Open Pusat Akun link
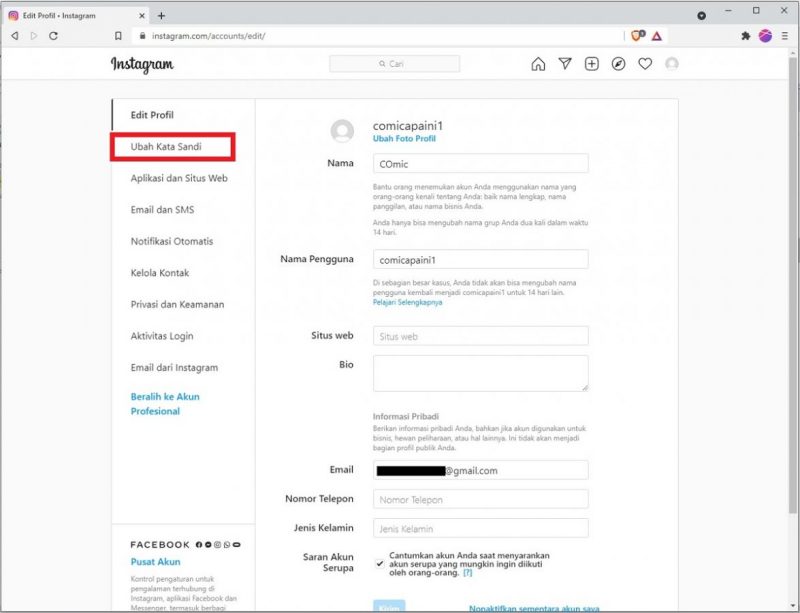 pyautogui.click(x=156, y=561)
